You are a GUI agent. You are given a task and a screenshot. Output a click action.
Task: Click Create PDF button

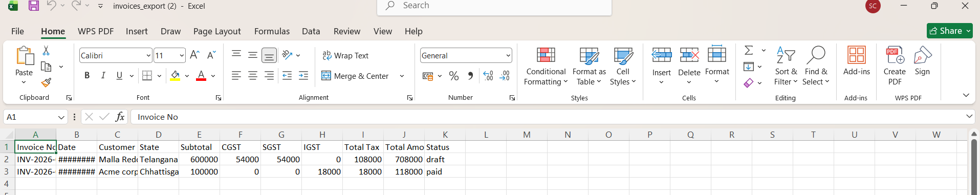coord(895,66)
